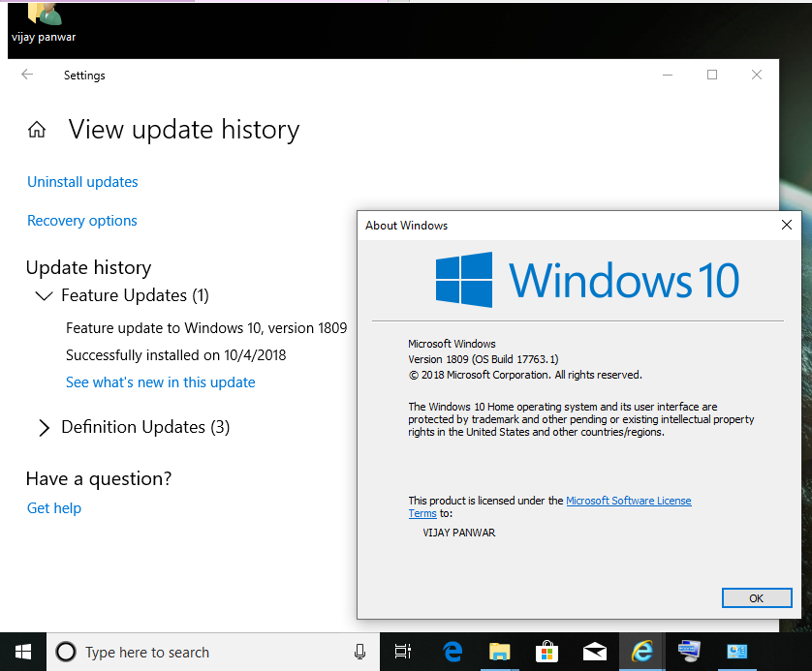Screen dimensions: 812x671
Task: Activate the taskbar microphone icon
Action: click(359, 652)
